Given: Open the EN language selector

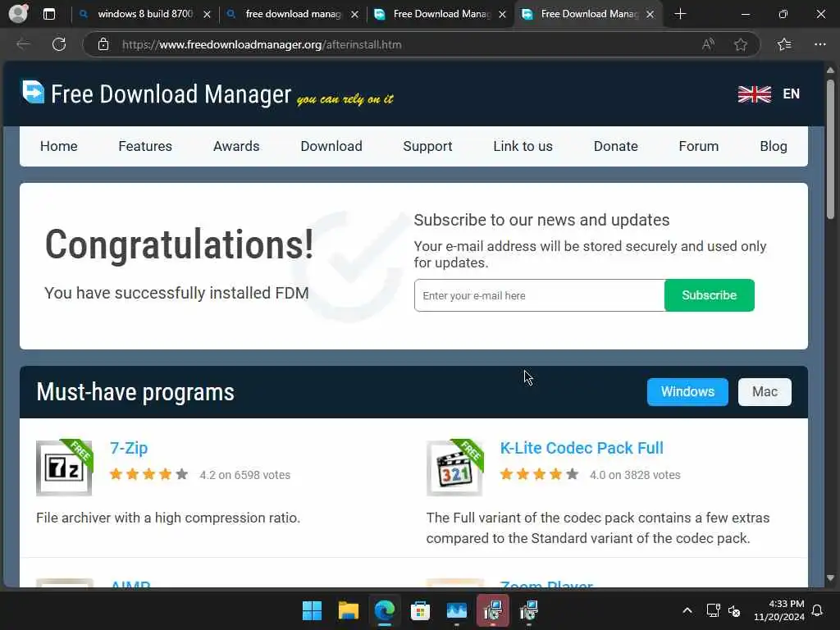Looking at the screenshot, I should pos(792,94).
